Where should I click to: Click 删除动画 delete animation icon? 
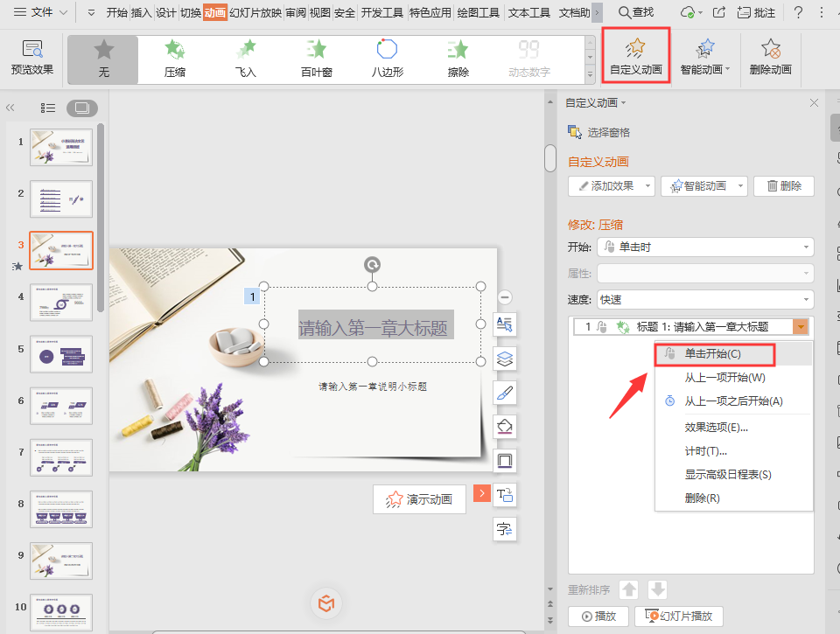click(770, 56)
